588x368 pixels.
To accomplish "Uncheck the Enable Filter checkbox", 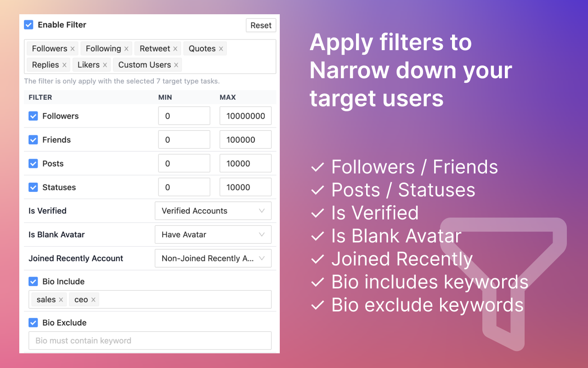I will (28, 25).
